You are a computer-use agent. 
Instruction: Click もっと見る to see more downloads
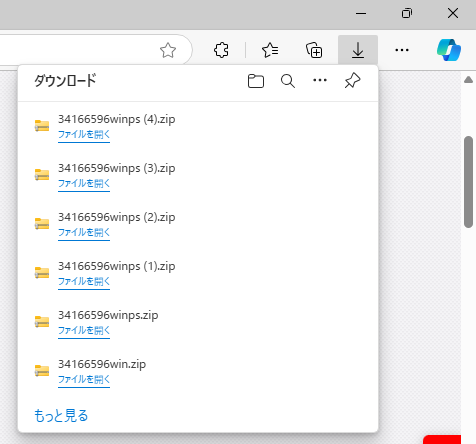[x=61, y=416]
